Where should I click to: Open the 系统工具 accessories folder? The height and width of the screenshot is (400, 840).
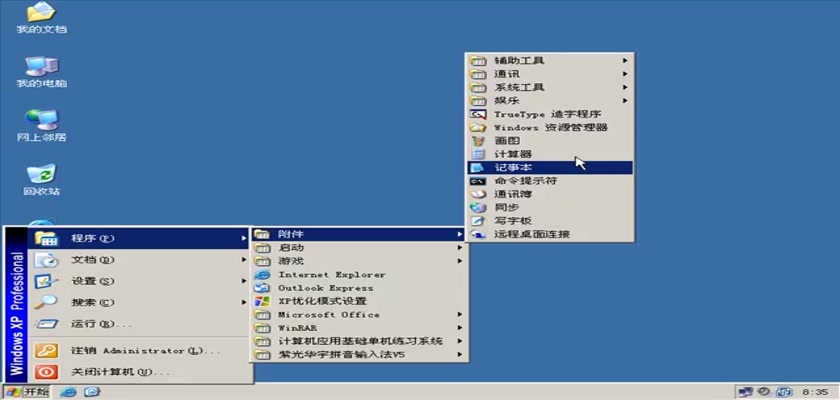[x=550, y=87]
